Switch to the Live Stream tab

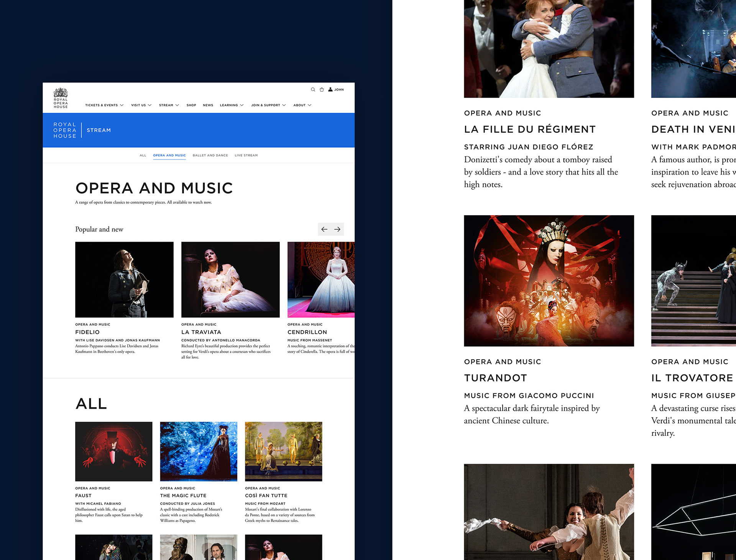(246, 156)
